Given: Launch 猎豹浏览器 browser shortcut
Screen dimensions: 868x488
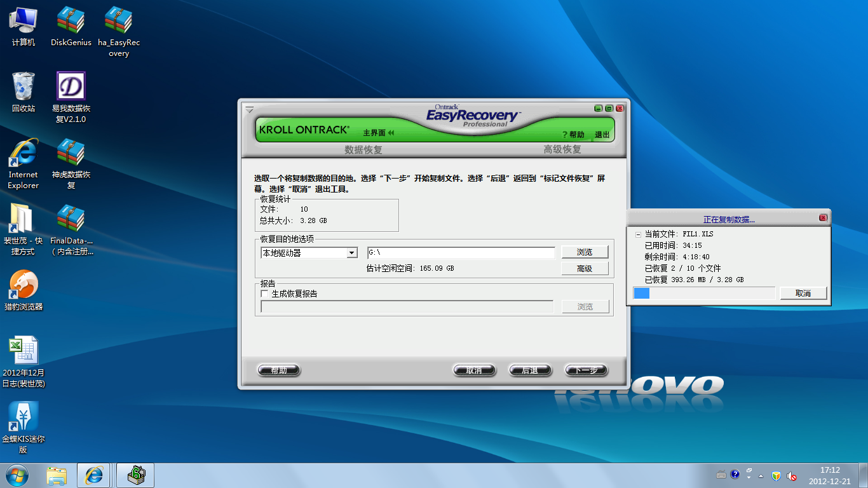Looking at the screenshot, I should pyautogui.click(x=24, y=290).
